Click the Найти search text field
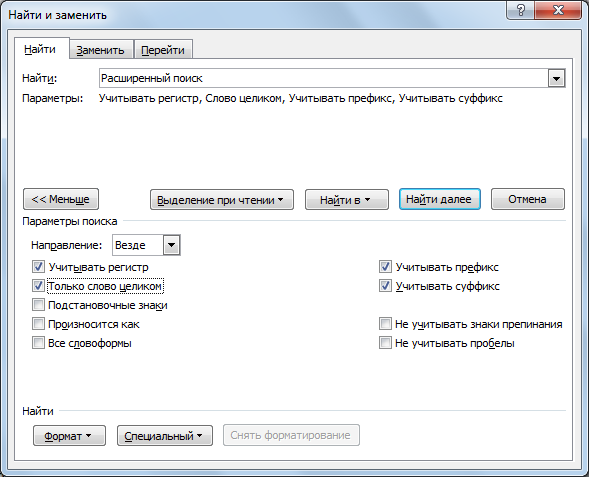589x477 pixels. pyautogui.click(x=324, y=78)
